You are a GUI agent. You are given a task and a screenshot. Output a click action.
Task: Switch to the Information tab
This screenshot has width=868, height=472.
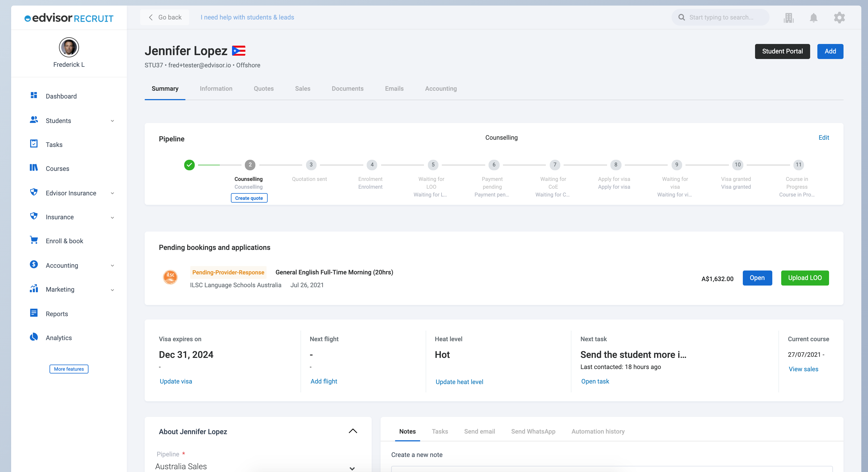pos(216,88)
